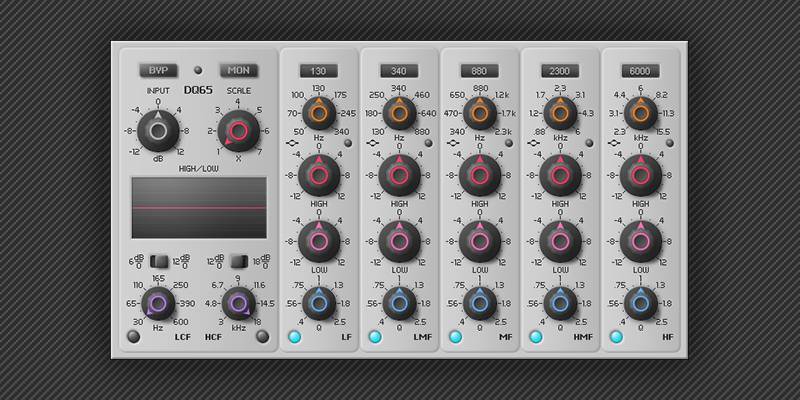Image resolution: width=800 pixels, height=400 pixels.
Task: Click the orange MF frequency knob
Action: 480,113
